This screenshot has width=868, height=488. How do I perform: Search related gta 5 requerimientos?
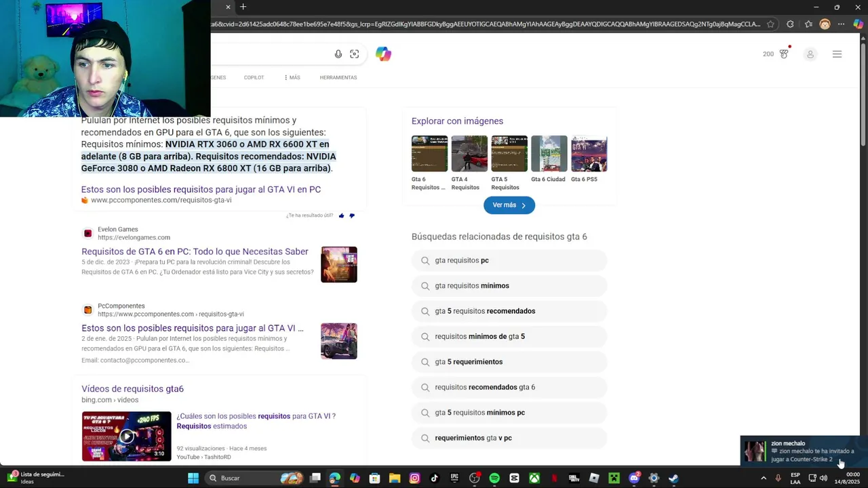coord(509,362)
